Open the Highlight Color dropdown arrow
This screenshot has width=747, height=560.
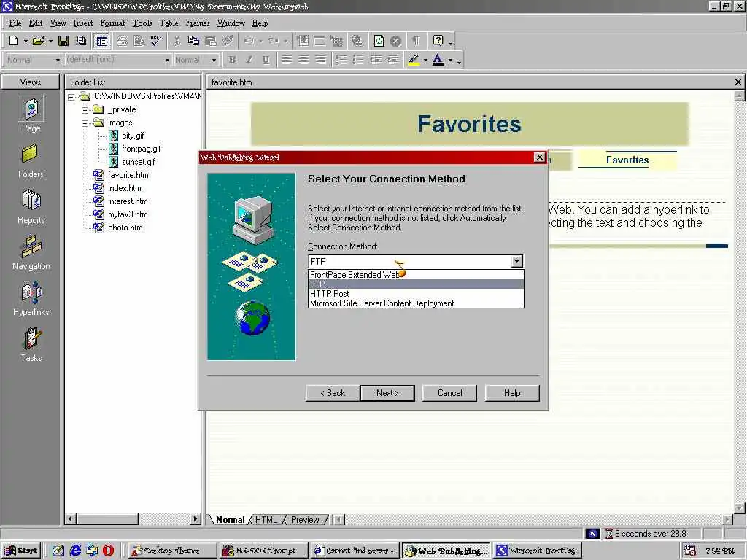pyautogui.click(x=425, y=60)
